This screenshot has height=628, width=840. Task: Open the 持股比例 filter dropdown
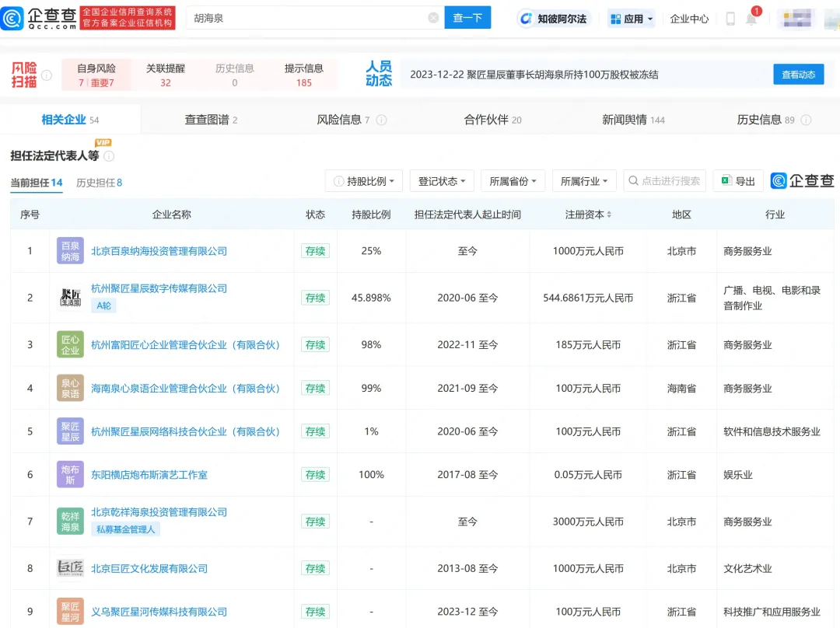pos(366,182)
